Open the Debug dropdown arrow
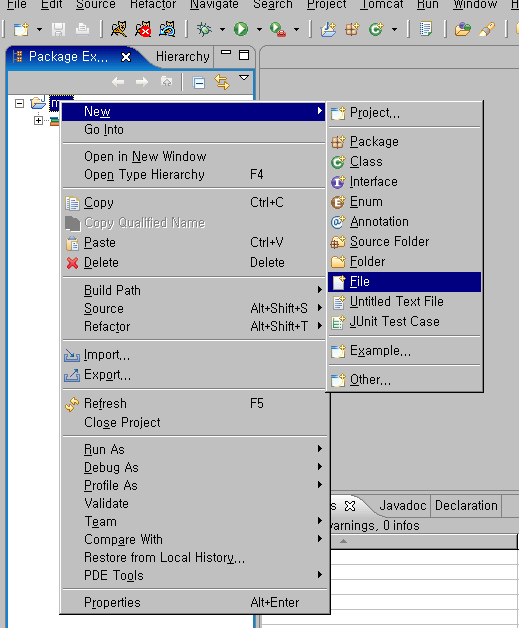 pyautogui.click(x=222, y=29)
